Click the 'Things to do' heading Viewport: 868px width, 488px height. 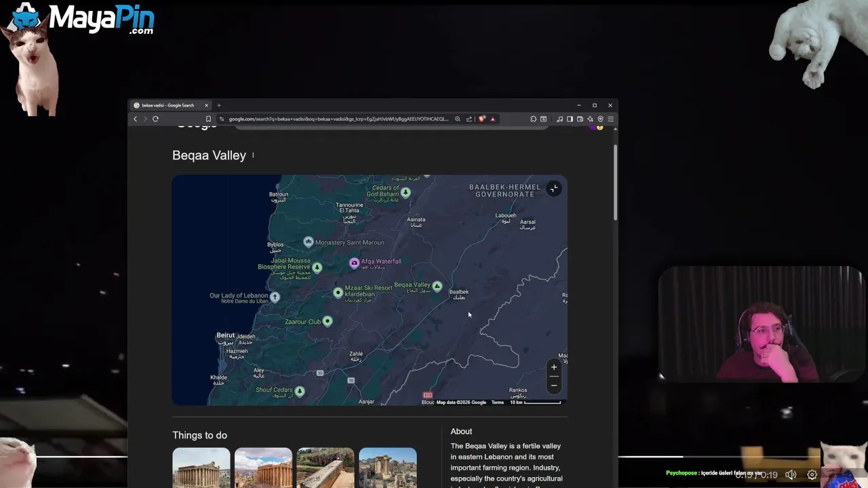click(x=199, y=435)
